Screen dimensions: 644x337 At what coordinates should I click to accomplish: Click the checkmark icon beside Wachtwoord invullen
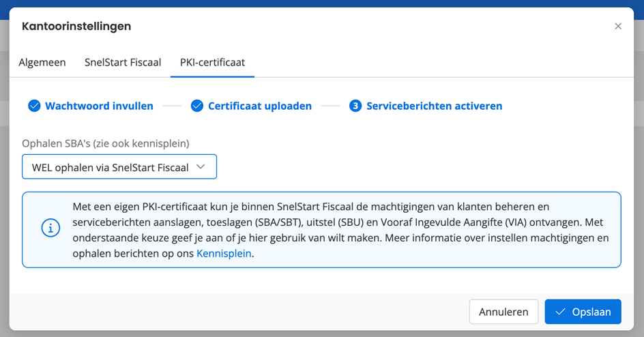click(34, 106)
